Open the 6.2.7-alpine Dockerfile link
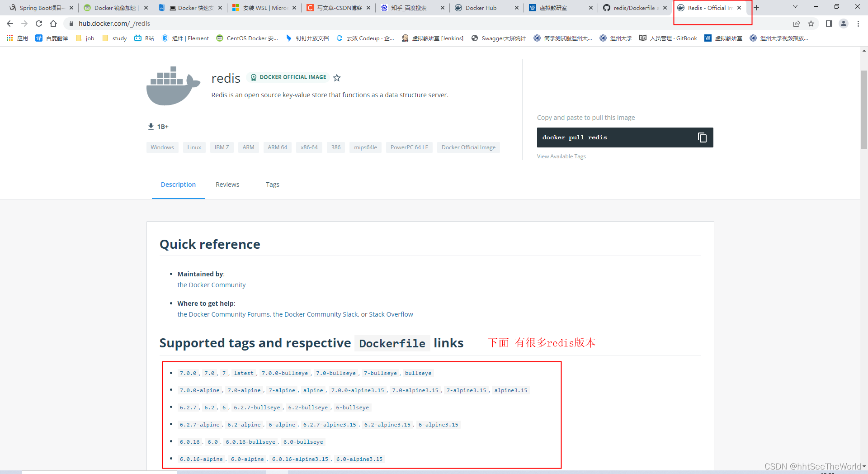The height and width of the screenshot is (474, 868). [x=199, y=425]
